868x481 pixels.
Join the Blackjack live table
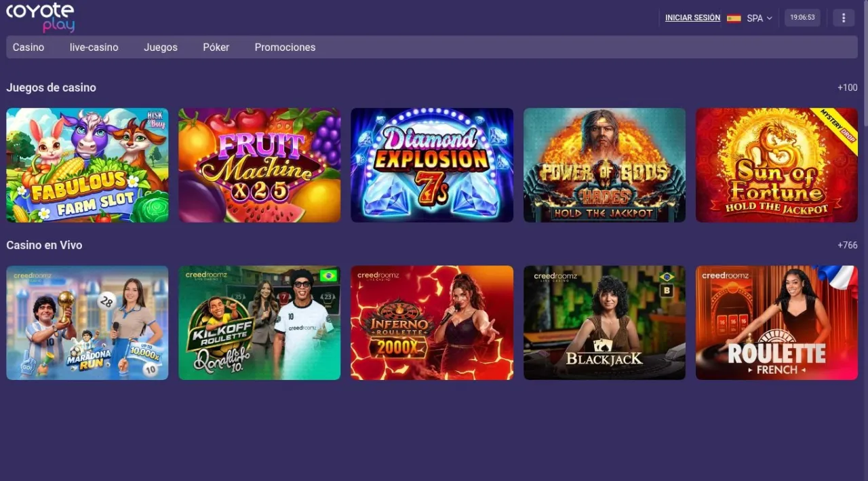tap(604, 322)
